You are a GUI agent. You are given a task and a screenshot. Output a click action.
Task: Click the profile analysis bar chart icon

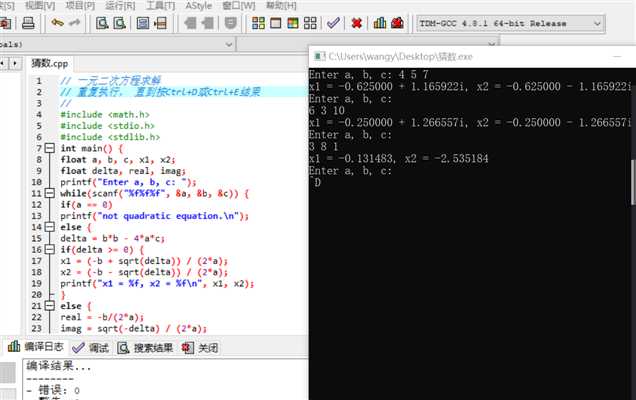pyautogui.click(x=380, y=23)
